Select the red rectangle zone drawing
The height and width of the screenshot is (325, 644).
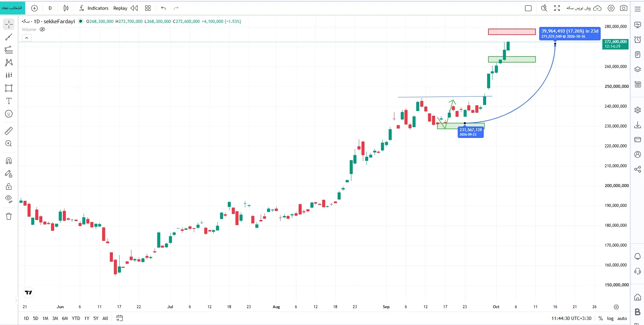[x=512, y=32]
